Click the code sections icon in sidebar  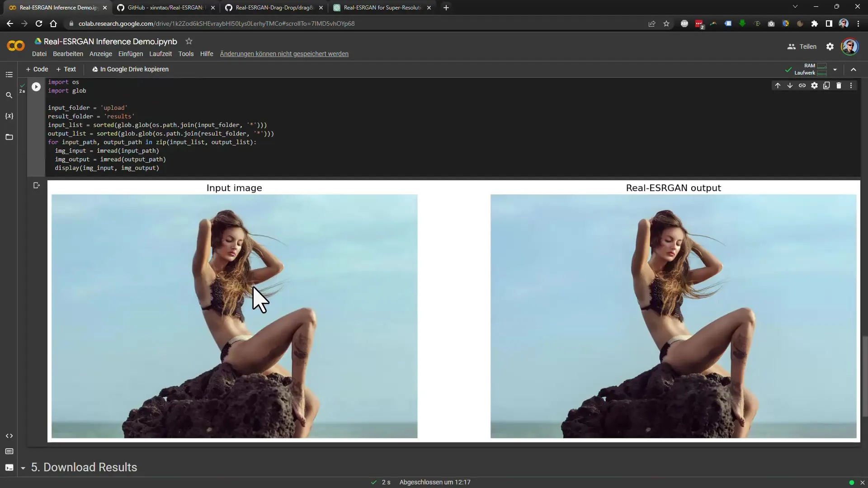click(9, 436)
